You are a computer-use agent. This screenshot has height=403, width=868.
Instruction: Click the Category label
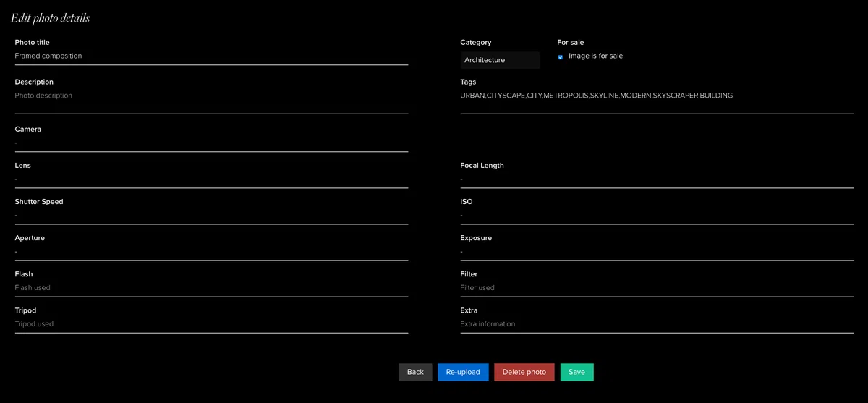point(476,43)
